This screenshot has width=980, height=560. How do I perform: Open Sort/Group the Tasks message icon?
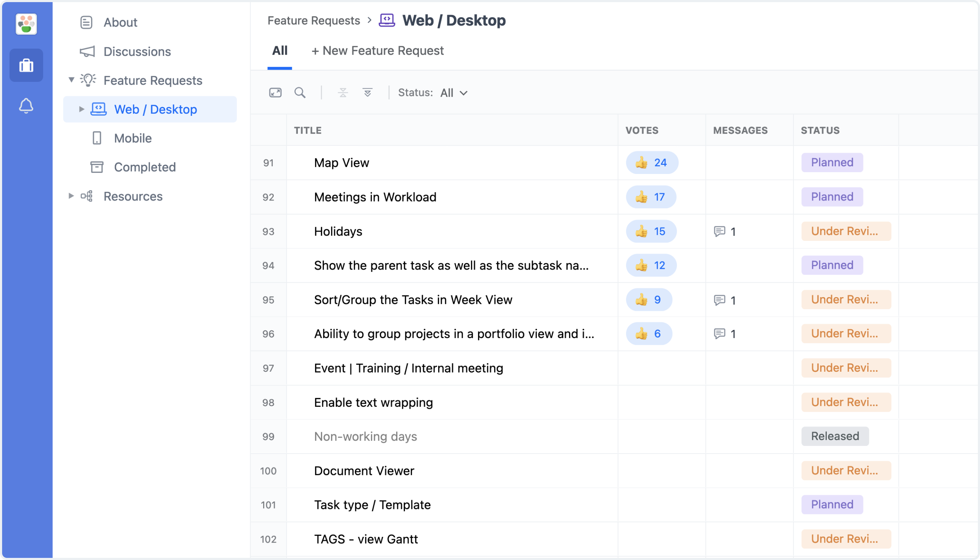point(720,300)
